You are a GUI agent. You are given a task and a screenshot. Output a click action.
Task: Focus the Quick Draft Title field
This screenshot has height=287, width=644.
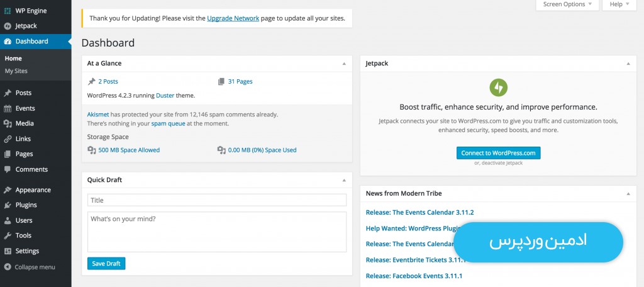(217, 200)
